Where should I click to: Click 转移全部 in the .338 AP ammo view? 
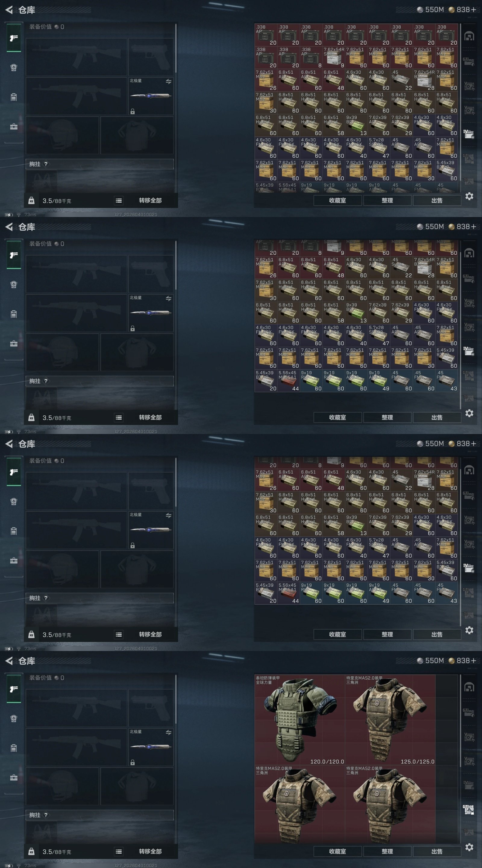click(x=150, y=200)
